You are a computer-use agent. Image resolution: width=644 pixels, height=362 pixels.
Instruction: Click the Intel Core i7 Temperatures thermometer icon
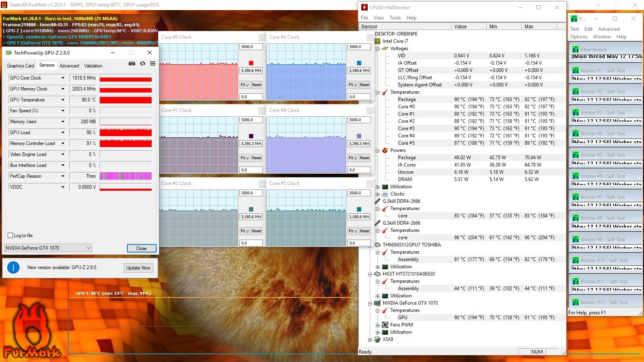(x=385, y=92)
